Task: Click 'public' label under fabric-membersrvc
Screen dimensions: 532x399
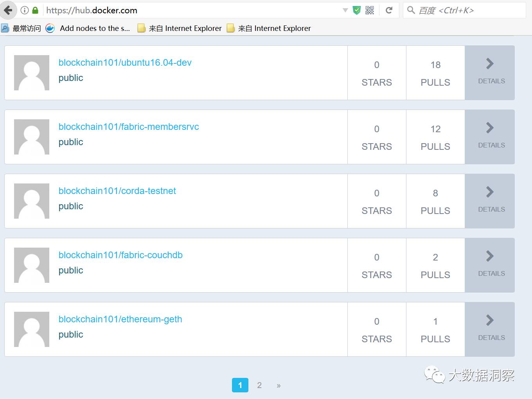Action: pos(71,142)
